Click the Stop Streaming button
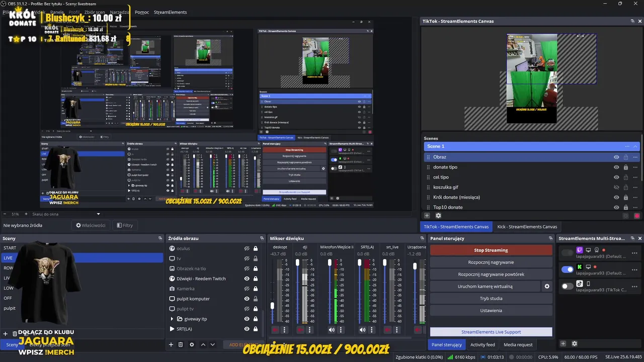Image resolution: width=644 pixels, height=362 pixels. click(x=491, y=250)
